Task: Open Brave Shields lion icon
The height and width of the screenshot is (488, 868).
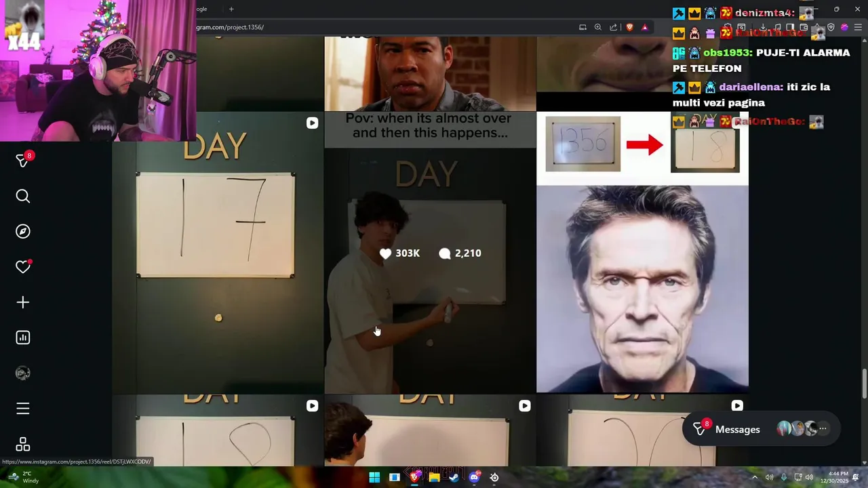Action: tap(630, 27)
